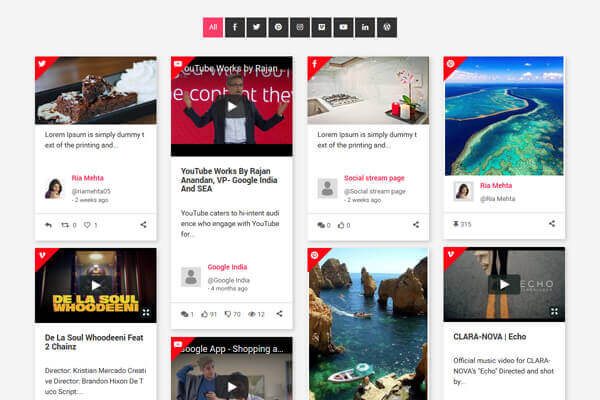Click Pinterest badge on rocky coast photo

[x=315, y=255]
